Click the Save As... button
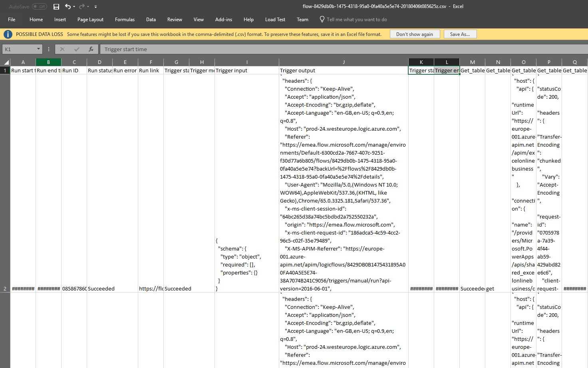This screenshot has height=368, width=588. 460,34
